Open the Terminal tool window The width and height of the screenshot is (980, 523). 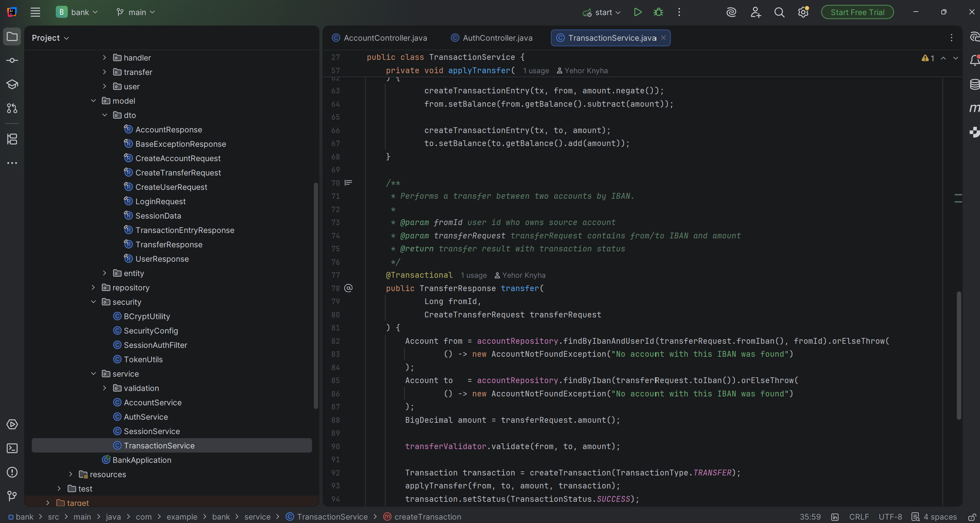pos(12,448)
